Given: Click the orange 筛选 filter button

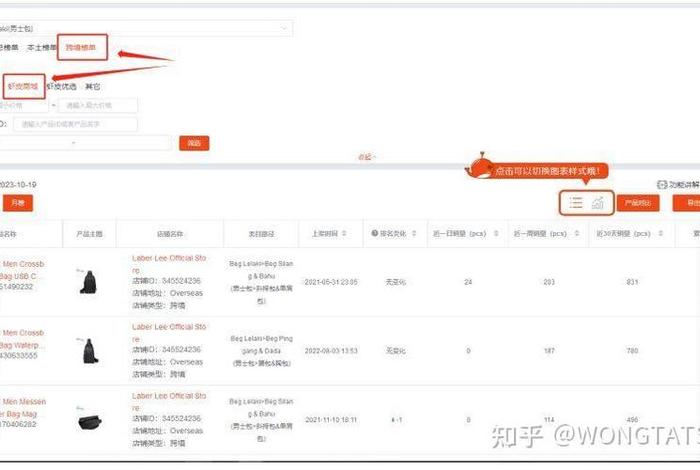Looking at the screenshot, I should pos(194,143).
